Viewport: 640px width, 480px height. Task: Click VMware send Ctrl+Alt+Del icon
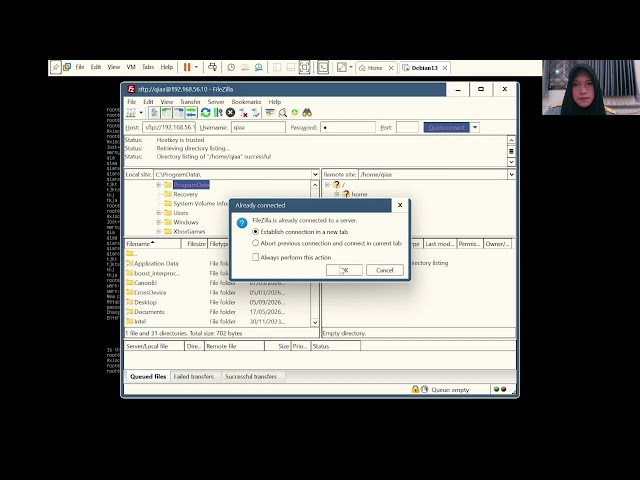212,67
